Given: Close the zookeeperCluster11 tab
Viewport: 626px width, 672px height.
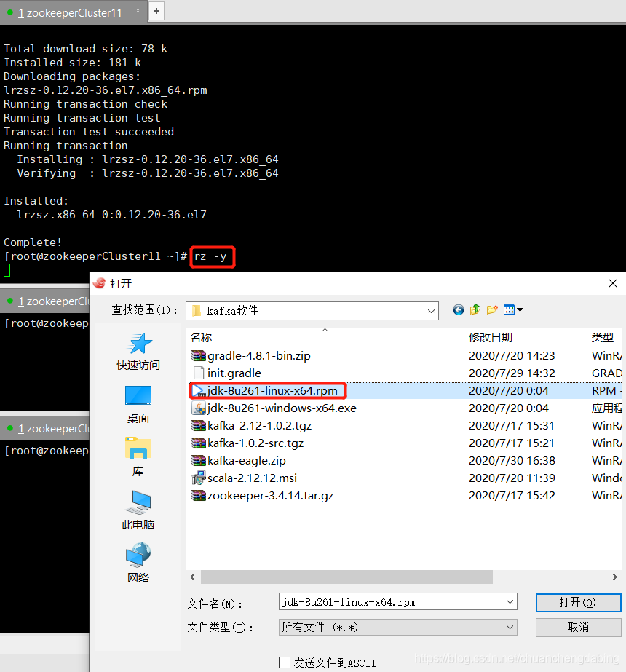Looking at the screenshot, I should click(138, 10).
